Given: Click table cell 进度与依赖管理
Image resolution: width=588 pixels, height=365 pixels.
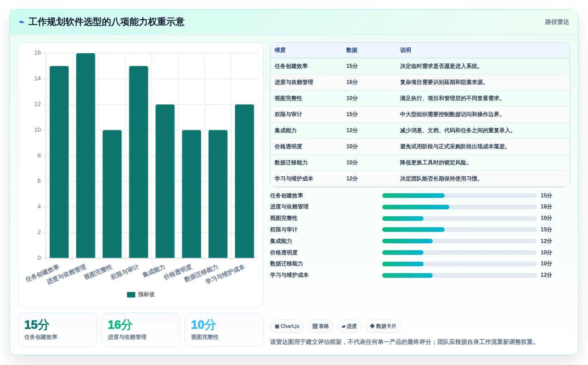Looking at the screenshot, I should click(x=294, y=83).
